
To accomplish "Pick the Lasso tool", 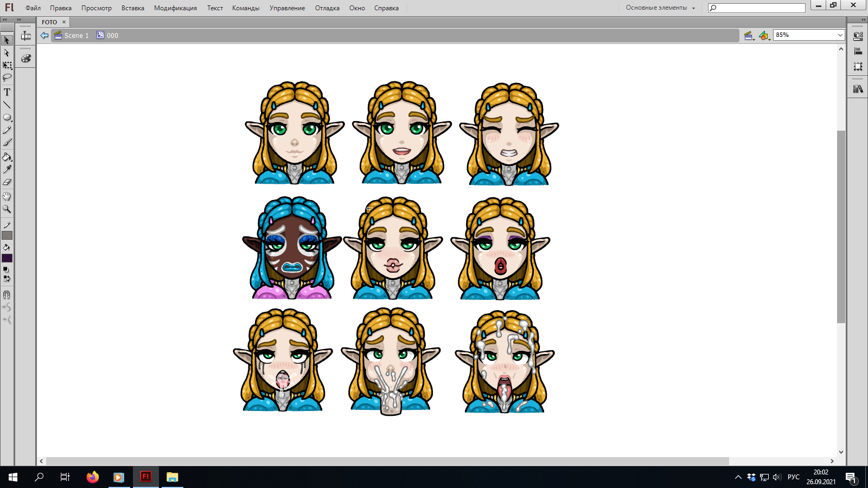I will pos(7,78).
